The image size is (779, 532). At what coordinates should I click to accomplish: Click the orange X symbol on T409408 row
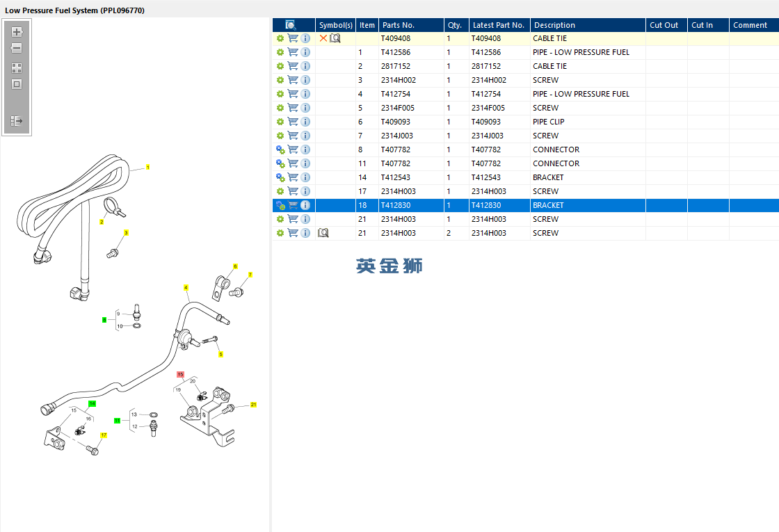(x=323, y=38)
